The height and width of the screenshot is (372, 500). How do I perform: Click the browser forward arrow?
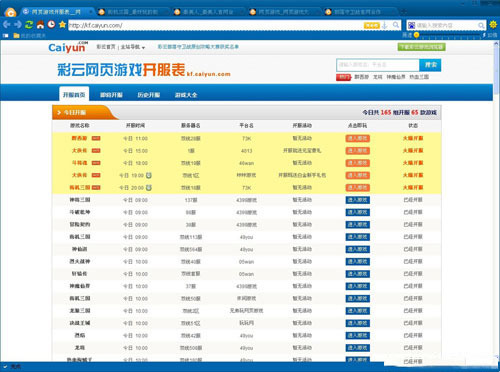(18, 24)
